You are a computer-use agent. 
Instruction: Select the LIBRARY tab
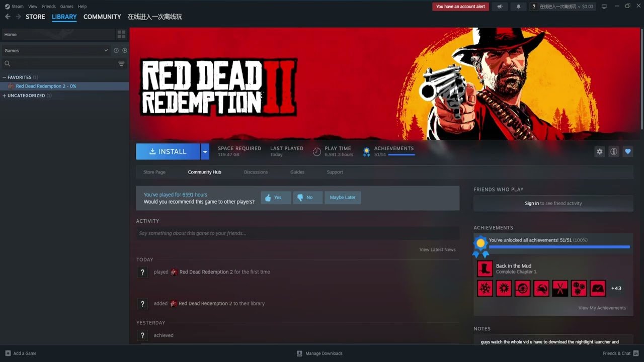click(64, 17)
